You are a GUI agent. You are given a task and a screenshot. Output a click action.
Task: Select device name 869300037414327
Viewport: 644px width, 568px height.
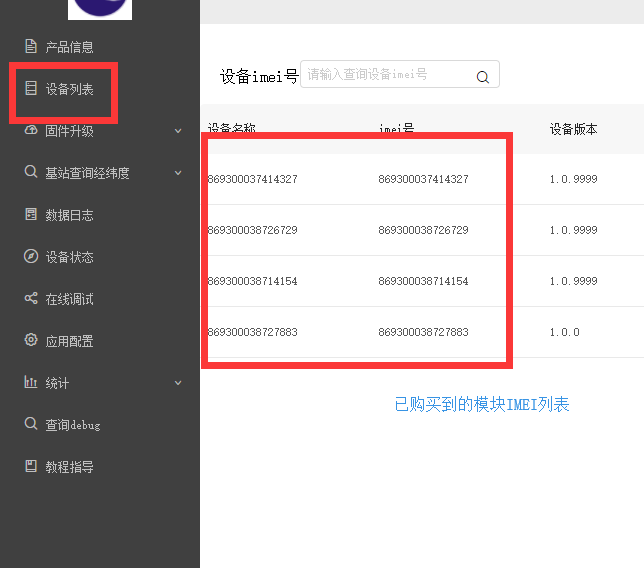253,180
